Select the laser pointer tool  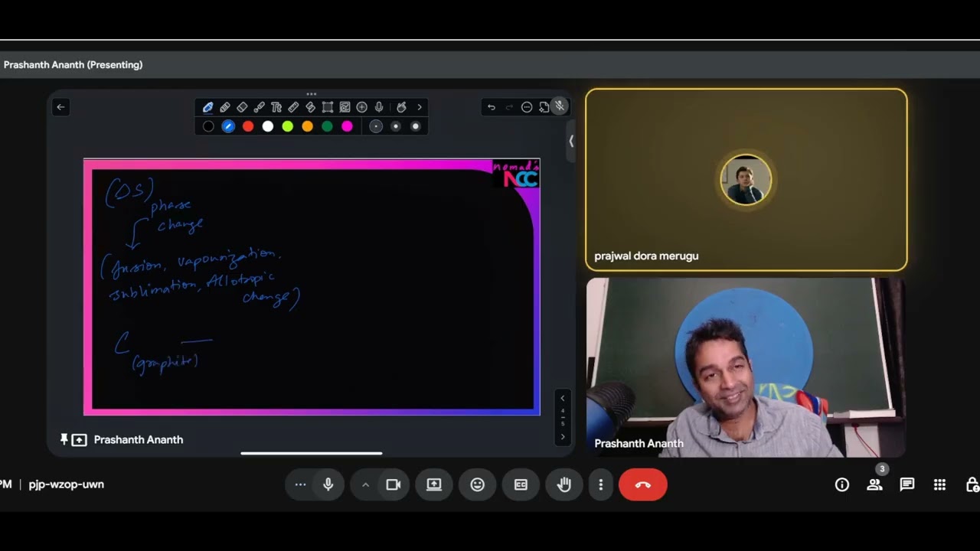[x=259, y=107]
